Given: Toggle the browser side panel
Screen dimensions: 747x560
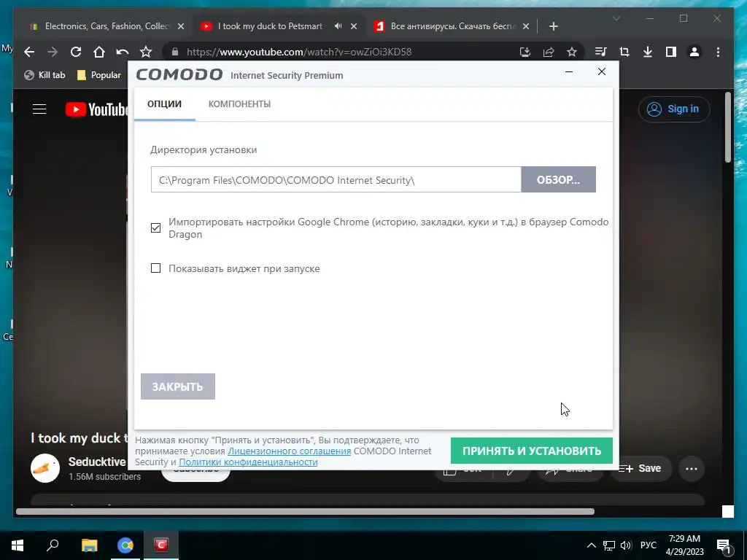Looking at the screenshot, I should click(671, 52).
